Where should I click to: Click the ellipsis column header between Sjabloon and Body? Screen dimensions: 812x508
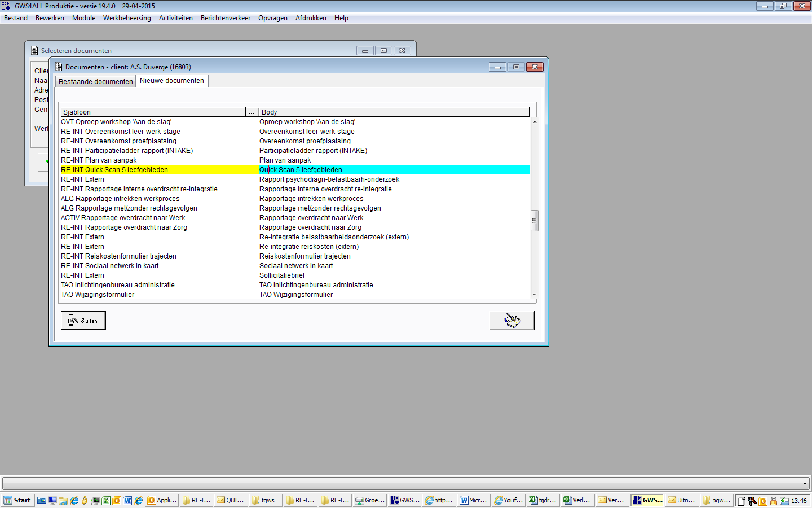tap(252, 112)
